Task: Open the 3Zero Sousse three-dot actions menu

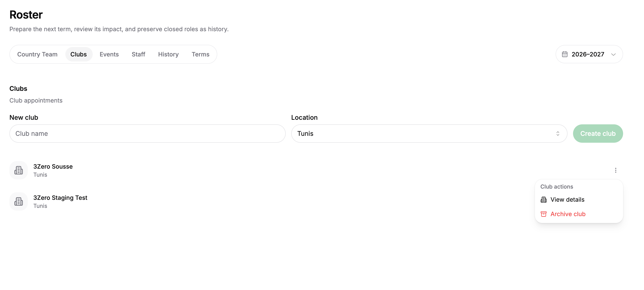Action: [616, 170]
